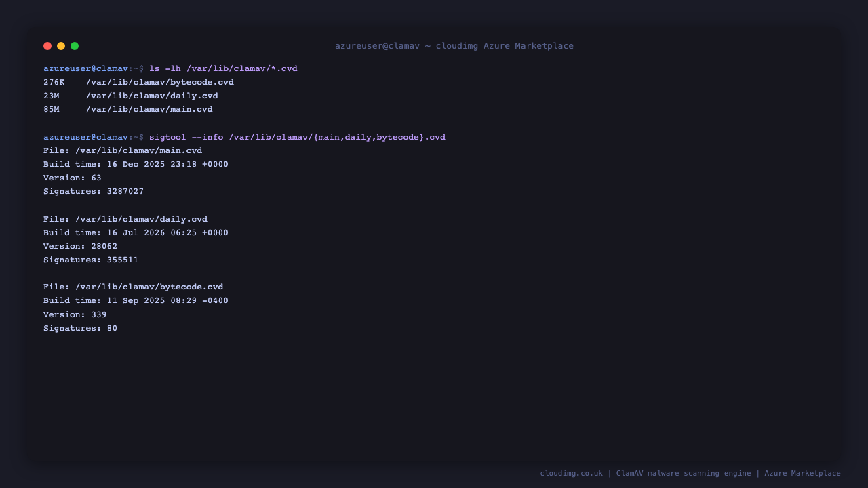The width and height of the screenshot is (868, 488).
Task: Click the 276K bytecode.cvd listing line
Action: click(138, 82)
